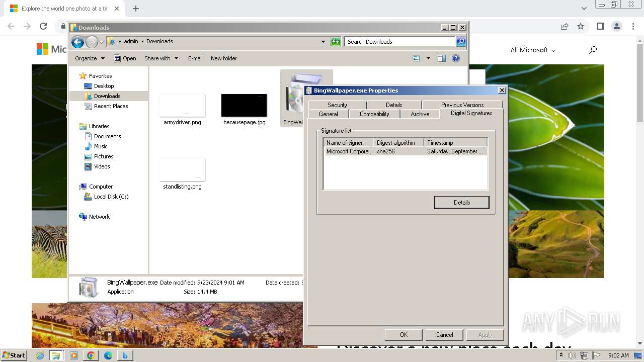Open Windows Media Player taskbar icon
The image size is (644, 362).
(74, 355)
